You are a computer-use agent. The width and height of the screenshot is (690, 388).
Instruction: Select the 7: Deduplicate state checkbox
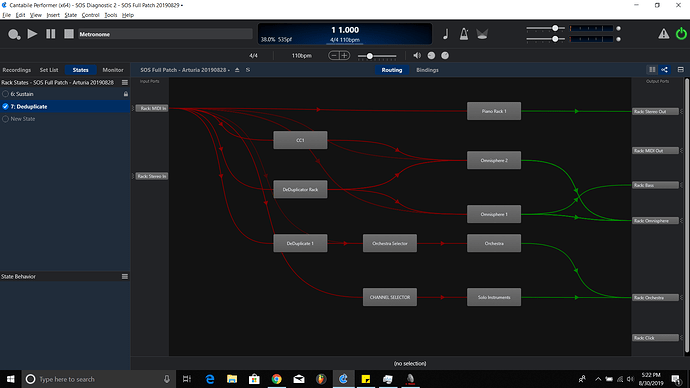[5, 106]
